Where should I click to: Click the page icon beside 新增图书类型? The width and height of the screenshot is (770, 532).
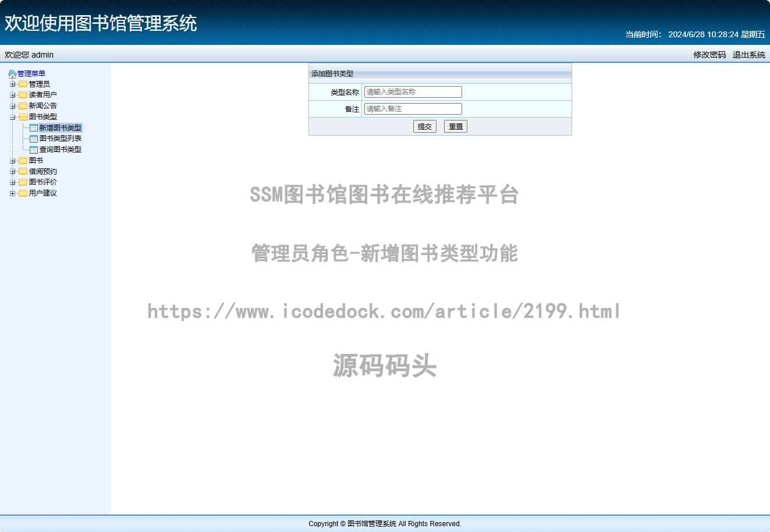(x=34, y=128)
